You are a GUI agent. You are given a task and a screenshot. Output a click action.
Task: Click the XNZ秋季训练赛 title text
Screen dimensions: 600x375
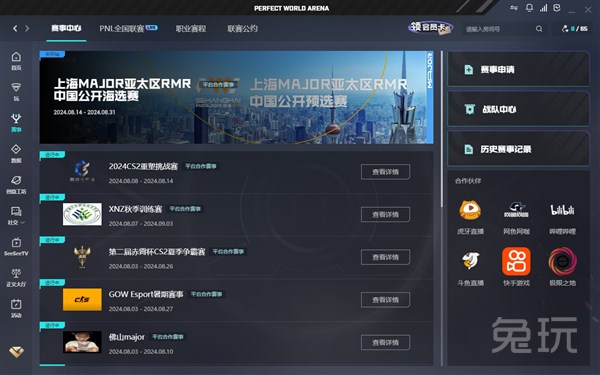(135, 209)
